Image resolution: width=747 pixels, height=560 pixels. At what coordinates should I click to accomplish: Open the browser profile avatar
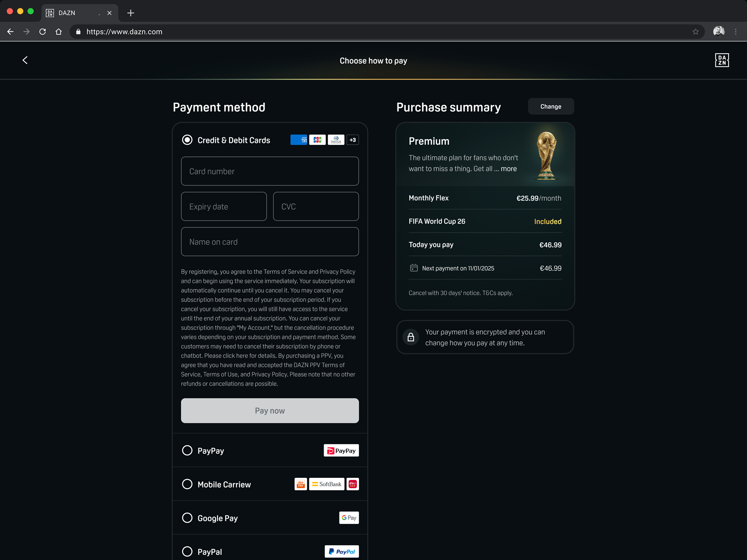(x=719, y=32)
